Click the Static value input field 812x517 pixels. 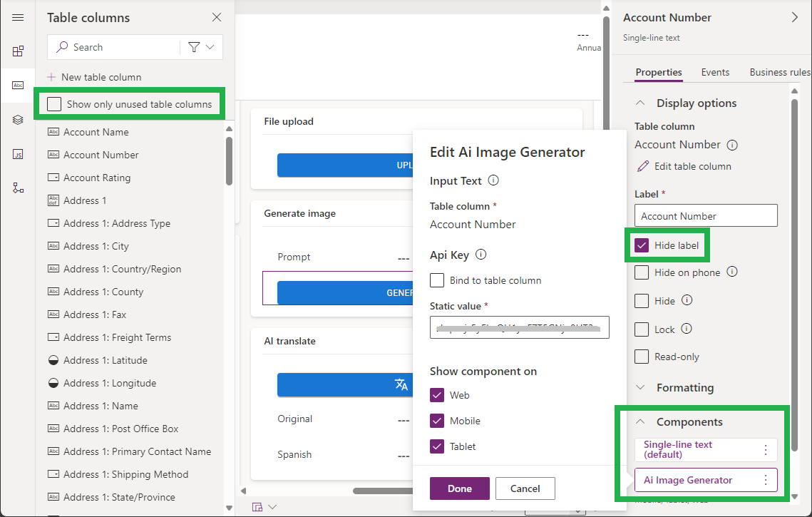point(519,327)
